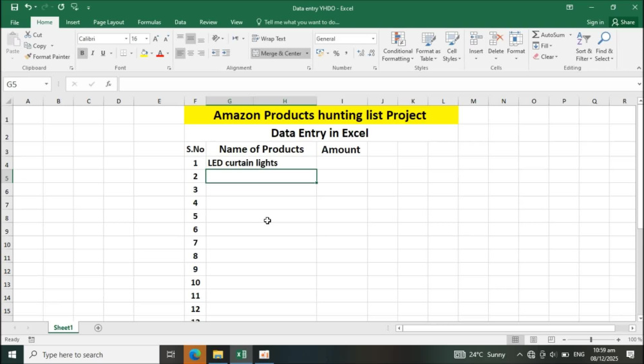Expand AutoSum dropdown arrow
Image resolution: width=644 pixels, height=364 pixels.
(x=570, y=35)
